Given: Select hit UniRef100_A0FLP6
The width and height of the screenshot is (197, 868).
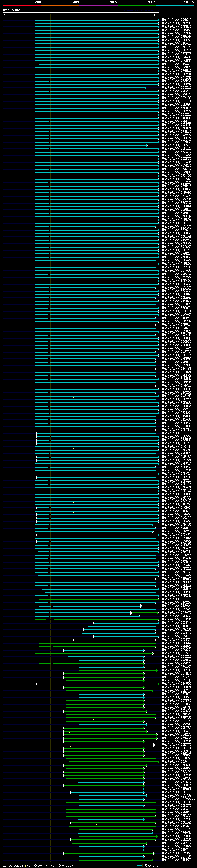Looking at the screenshot, I should pyautogui.click(x=177, y=220).
